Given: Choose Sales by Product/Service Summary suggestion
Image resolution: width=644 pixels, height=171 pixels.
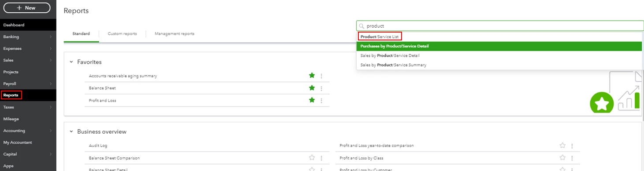Looking at the screenshot, I should click(393, 65).
